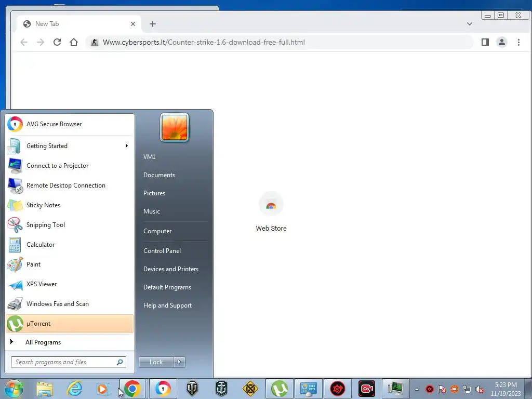Close the New Tab tab
Screen dimensions: 532x399
tap(133, 24)
